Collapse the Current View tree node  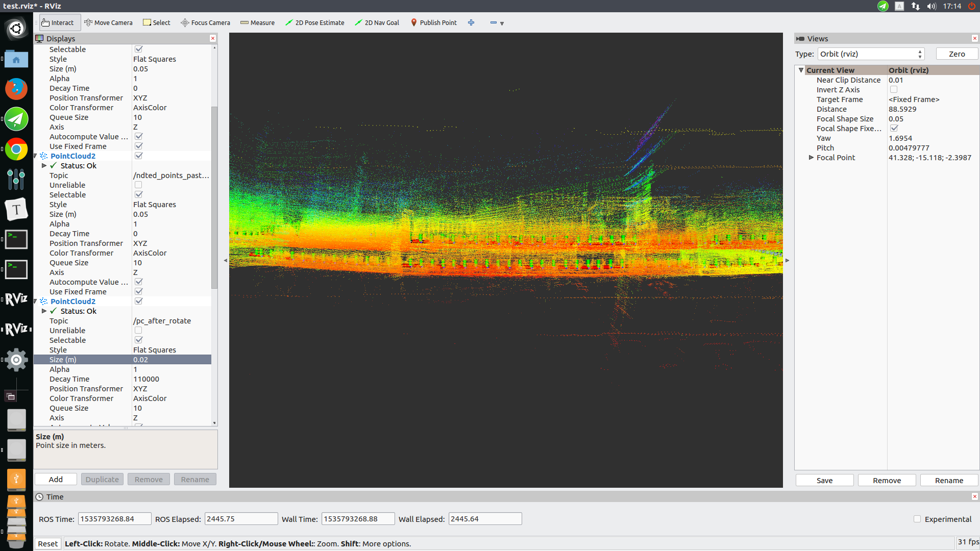tap(801, 70)
